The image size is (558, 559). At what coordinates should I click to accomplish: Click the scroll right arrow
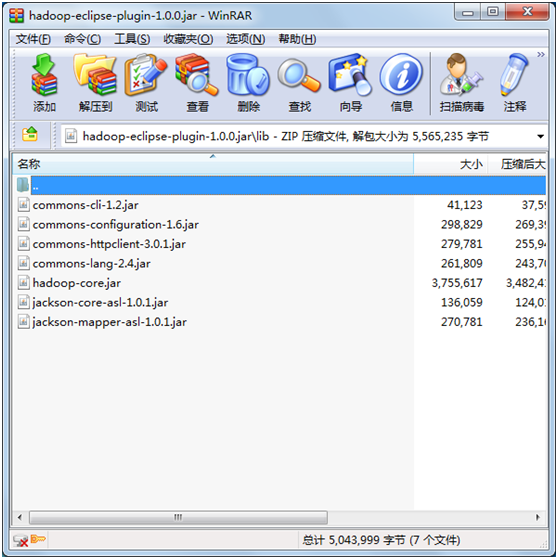(x=538, y=517)
